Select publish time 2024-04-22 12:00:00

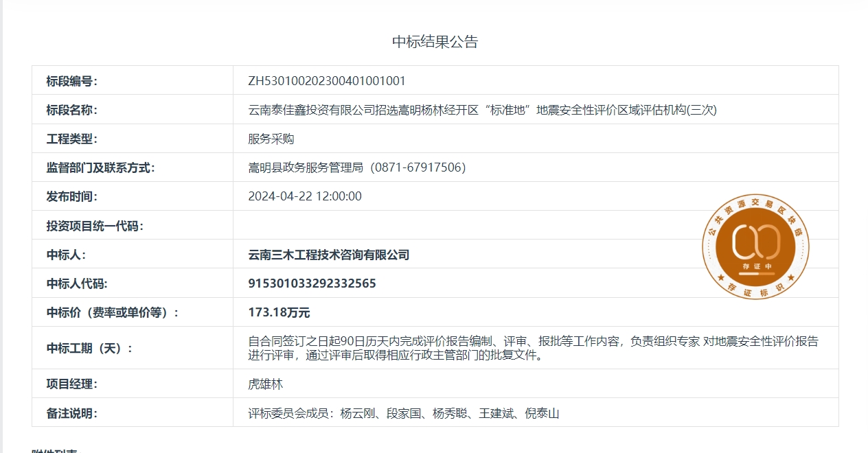tap(305, 196)
